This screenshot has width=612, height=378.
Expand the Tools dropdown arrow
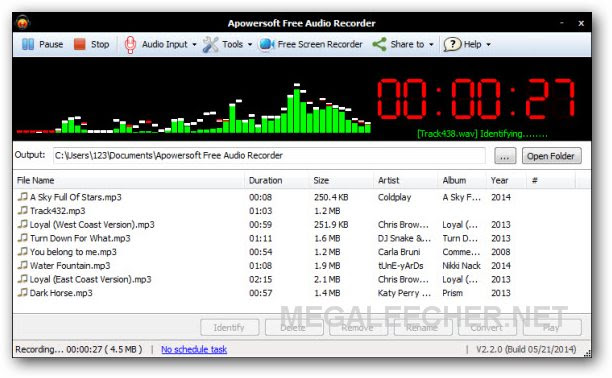click(250, 45)
